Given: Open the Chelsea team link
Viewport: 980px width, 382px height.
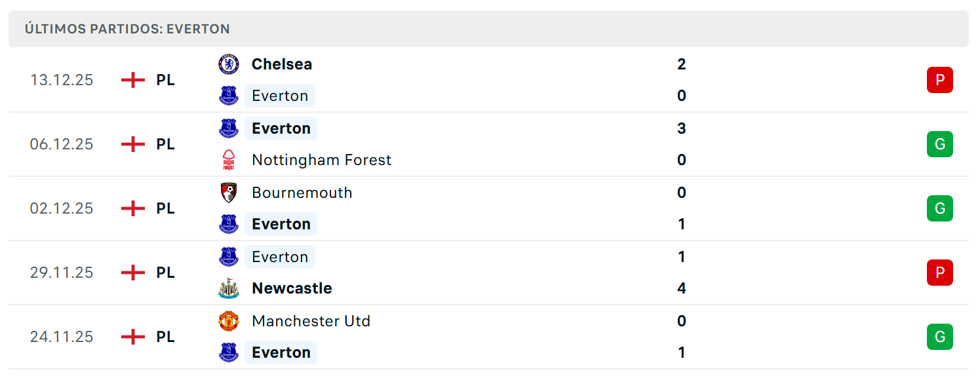Looking at the screenshot, I should click(x=282, y=64).
